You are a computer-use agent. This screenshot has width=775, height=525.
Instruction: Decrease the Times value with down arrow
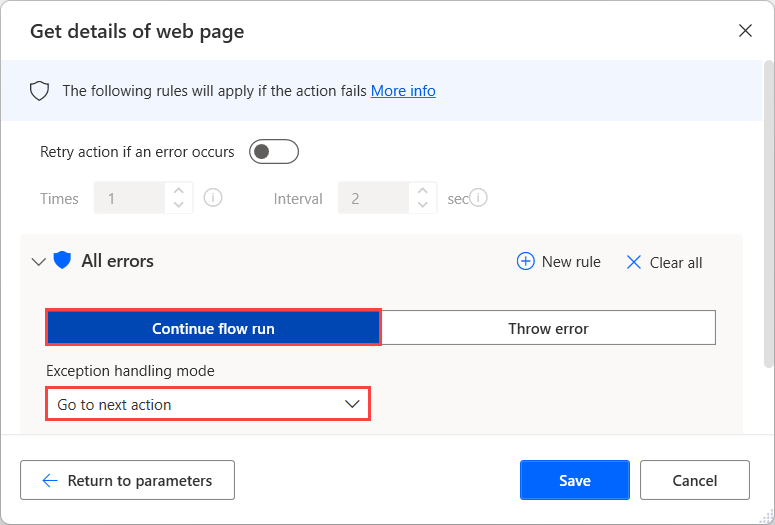click(179, 205)
